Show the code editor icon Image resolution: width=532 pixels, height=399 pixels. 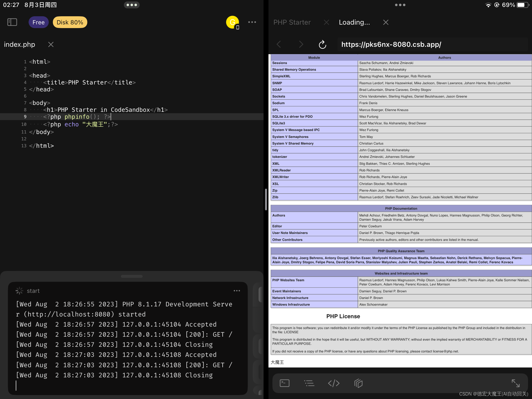tap(334, 383)
